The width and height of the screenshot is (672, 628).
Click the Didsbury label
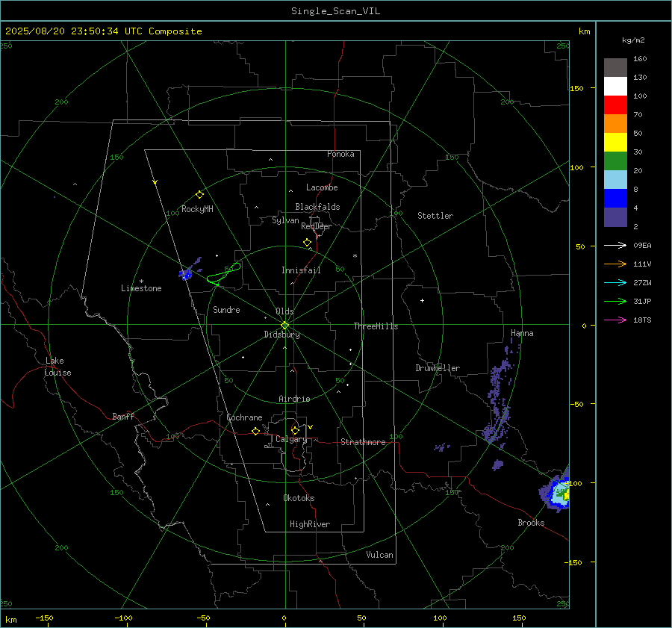click(x=281, y=335)
